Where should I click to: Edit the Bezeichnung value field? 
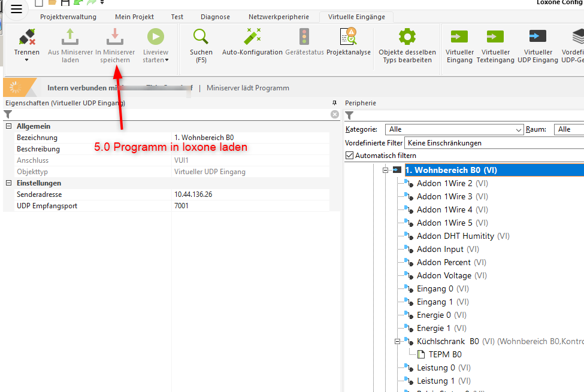(x=250, y=138)
